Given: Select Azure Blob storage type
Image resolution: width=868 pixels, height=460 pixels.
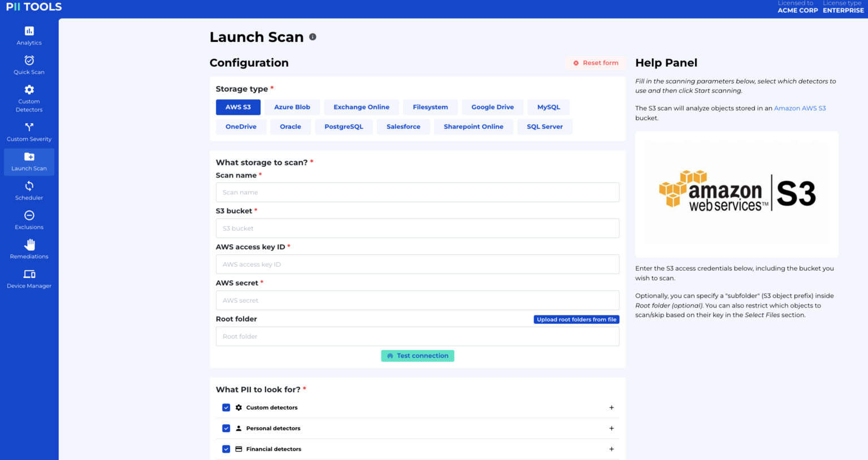Looking at the screenshot, I should coord(292,107).
